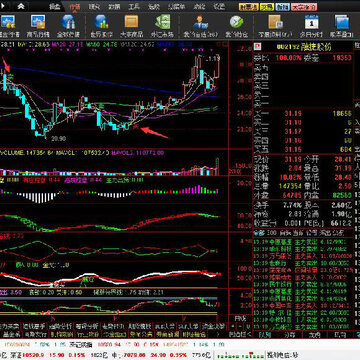Click the calendar toolbar icon showing 1
This screenshot has height=360, width=360.
312,22
